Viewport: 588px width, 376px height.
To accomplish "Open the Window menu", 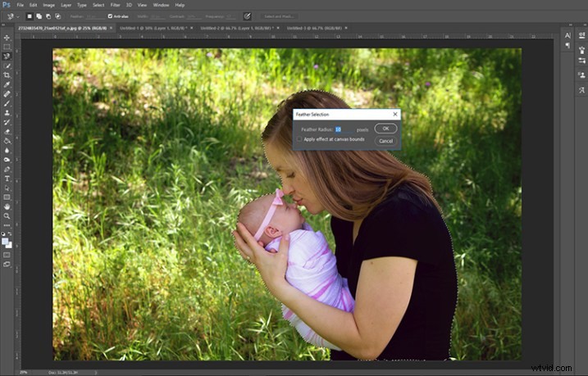I will (161, 5).
